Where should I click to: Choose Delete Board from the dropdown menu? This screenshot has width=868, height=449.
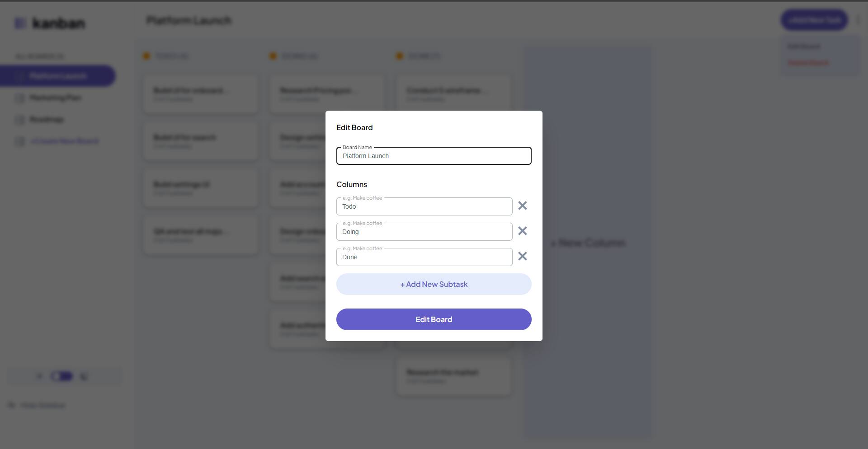pos(808,63)
